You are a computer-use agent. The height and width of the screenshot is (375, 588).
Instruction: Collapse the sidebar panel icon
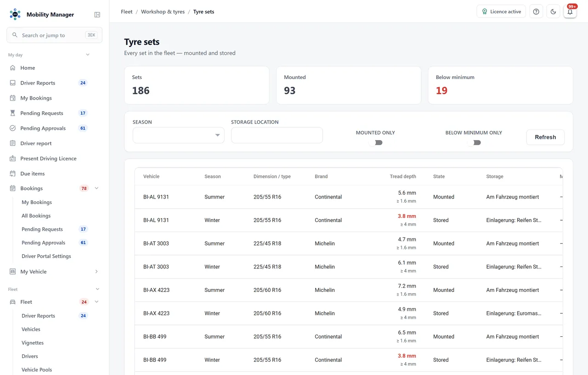pos(97,15)
